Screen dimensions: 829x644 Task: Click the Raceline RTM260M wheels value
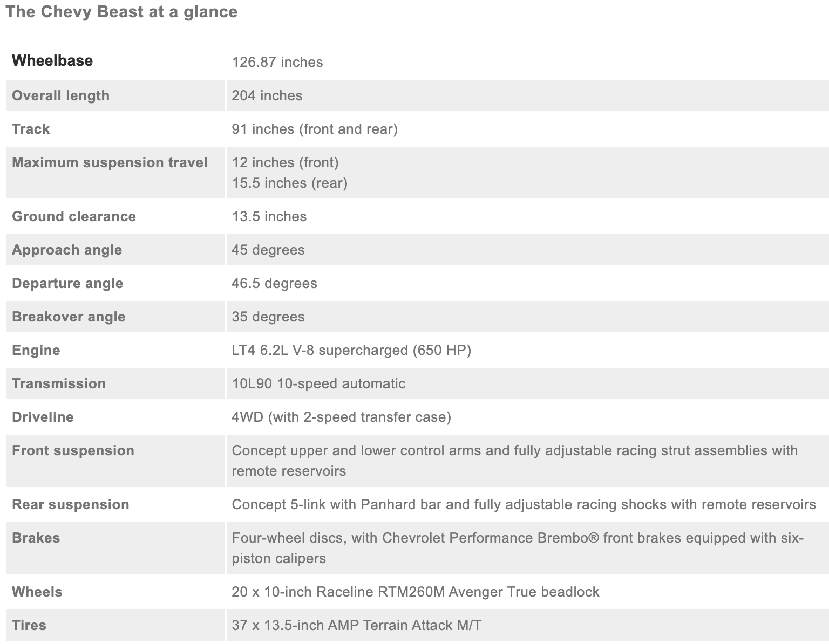tap(416, 592)
